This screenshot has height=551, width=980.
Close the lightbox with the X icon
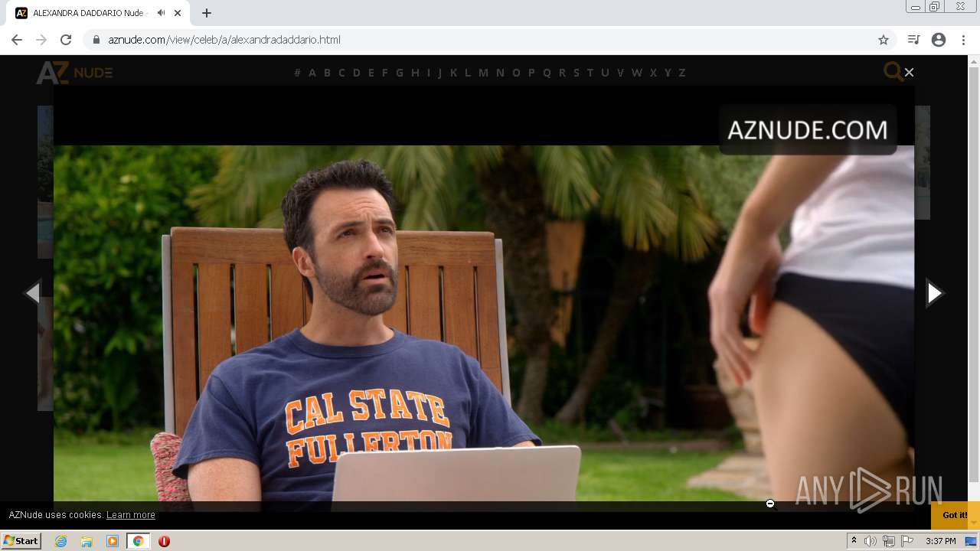(x=909, y=72)
